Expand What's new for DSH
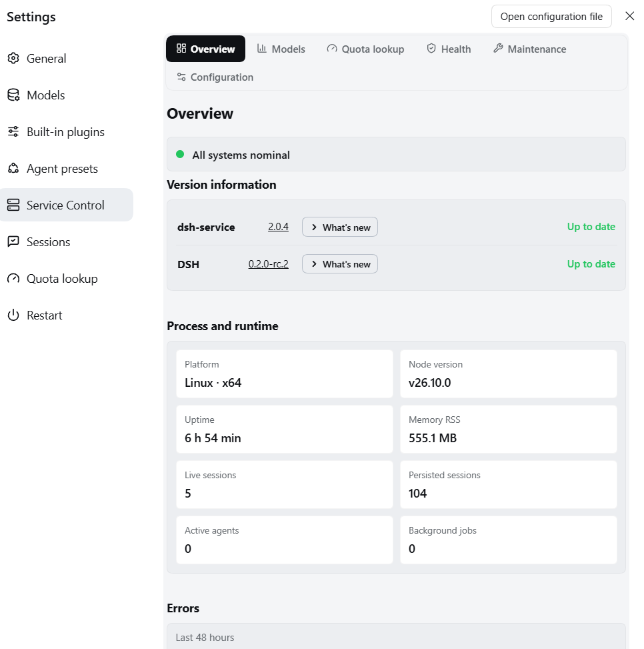The height and width of the screenshot is (649, 644). [x=339, y=264]
